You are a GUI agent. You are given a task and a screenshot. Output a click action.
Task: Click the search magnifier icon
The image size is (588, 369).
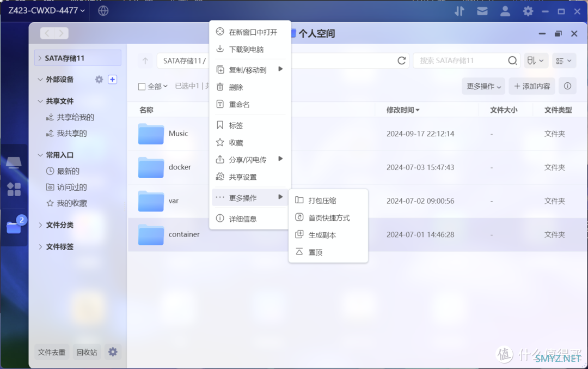click(x=512, y=61)
